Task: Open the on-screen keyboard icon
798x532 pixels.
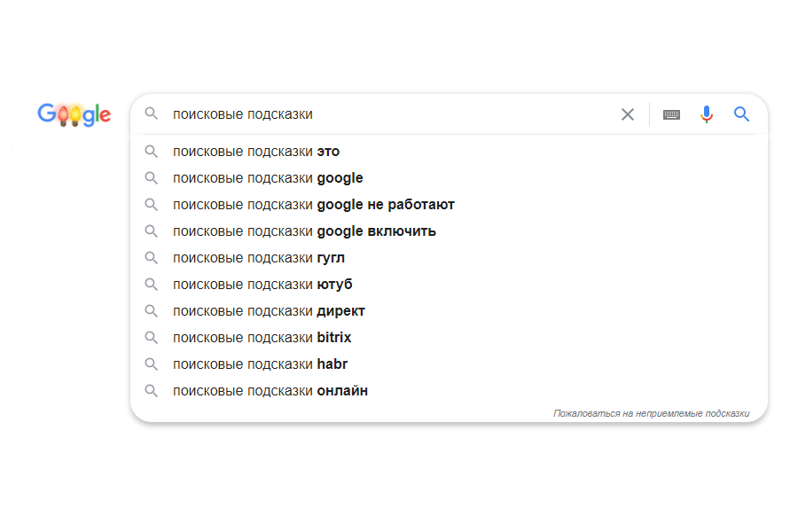Action: pos(671,114)
